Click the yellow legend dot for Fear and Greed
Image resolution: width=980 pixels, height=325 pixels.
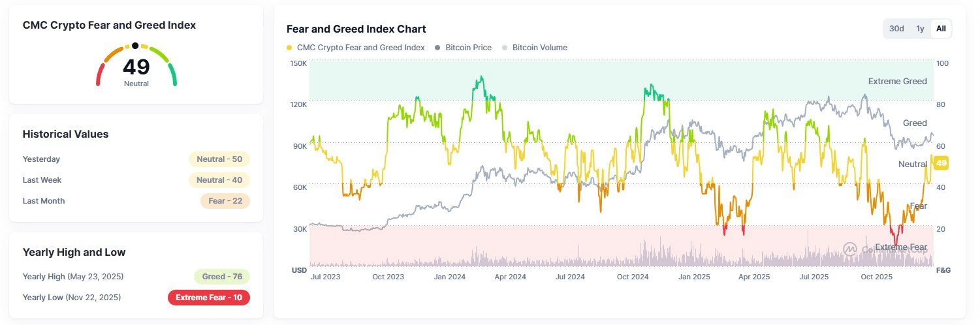click(289, 48)
